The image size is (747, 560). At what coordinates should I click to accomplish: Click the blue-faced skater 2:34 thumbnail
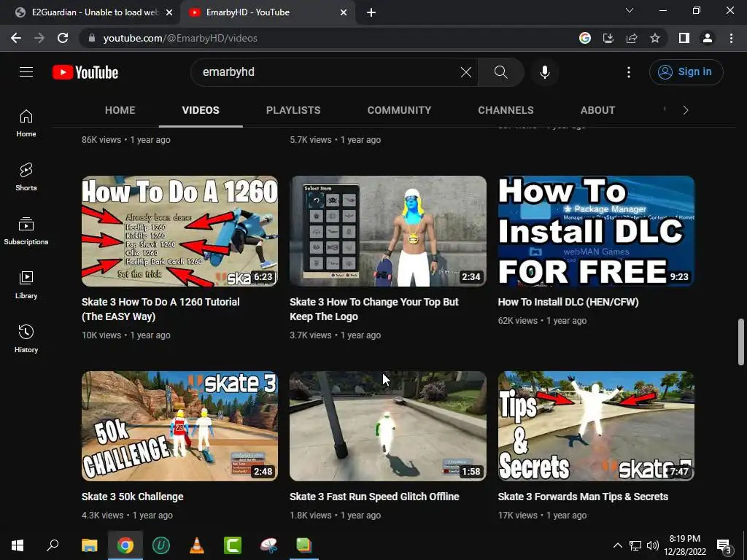click(388, 231)
